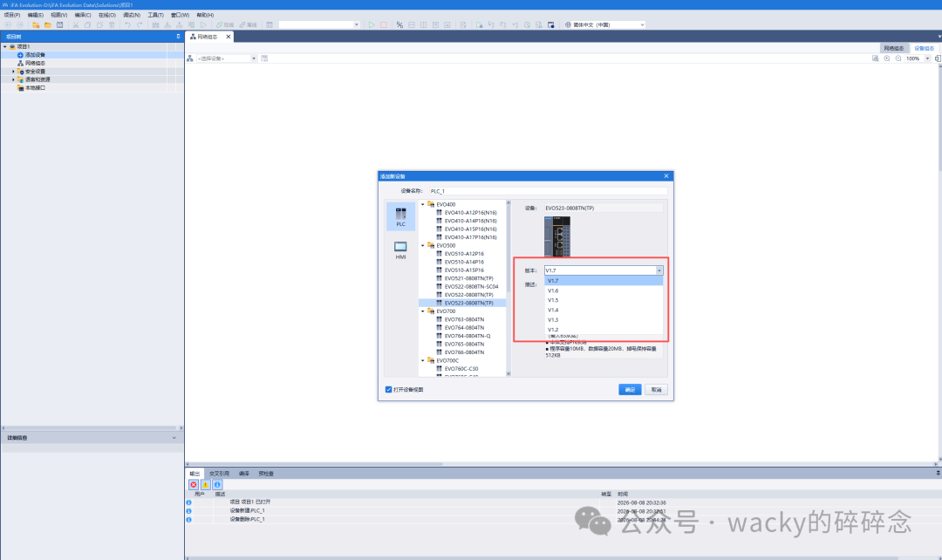
Task: Open the version V1.7 combo box arrow
Action: coord(659,270)
